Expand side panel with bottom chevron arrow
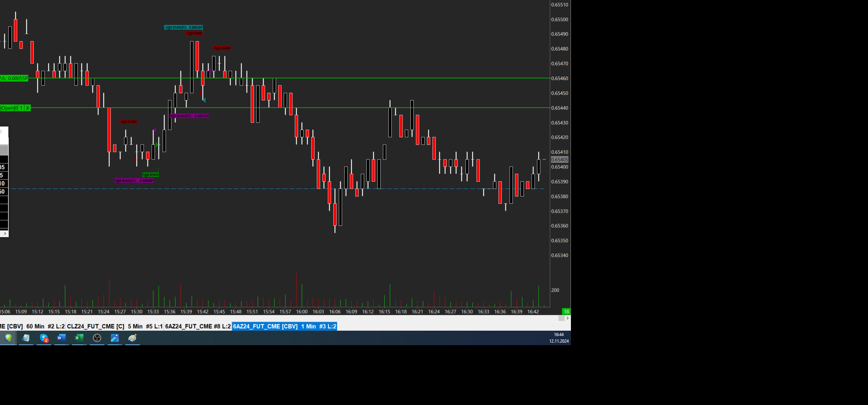 tap(5, 234)
